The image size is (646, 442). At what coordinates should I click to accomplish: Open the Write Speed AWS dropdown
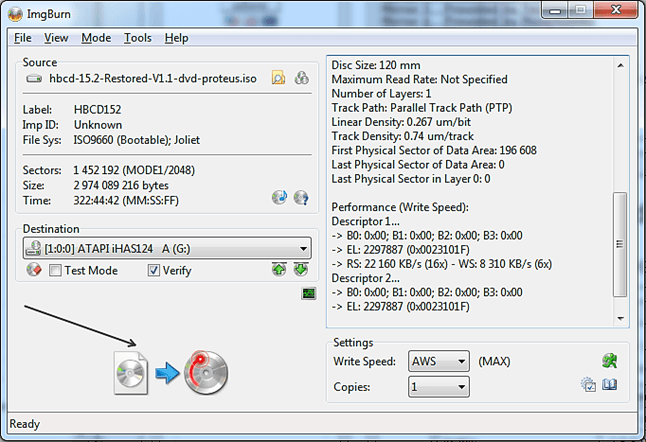coord(460,361)
